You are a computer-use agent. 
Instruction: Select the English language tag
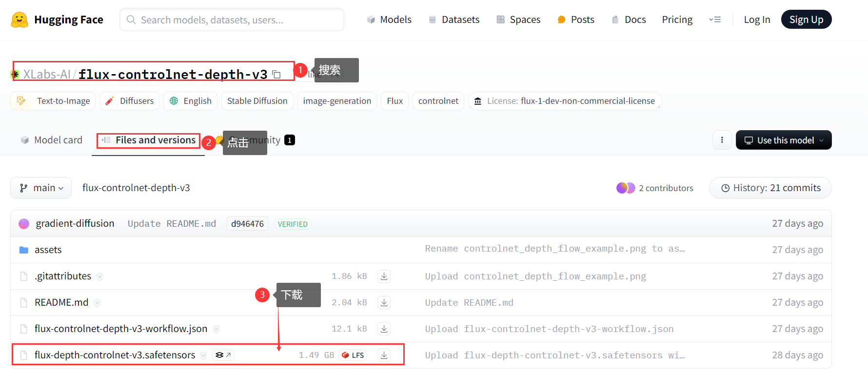(190, 101)
